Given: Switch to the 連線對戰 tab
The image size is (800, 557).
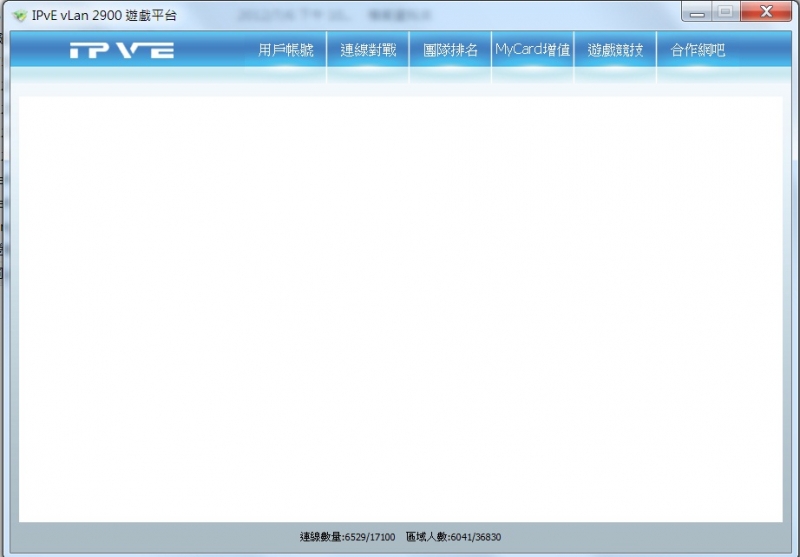Looking at the screenshot, I should (368, 50).
